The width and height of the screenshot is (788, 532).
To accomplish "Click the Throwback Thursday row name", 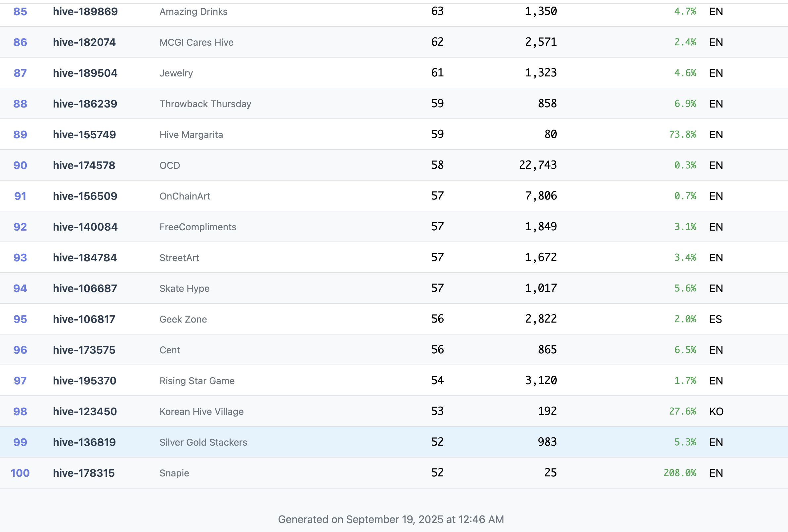I will (205, 104).
